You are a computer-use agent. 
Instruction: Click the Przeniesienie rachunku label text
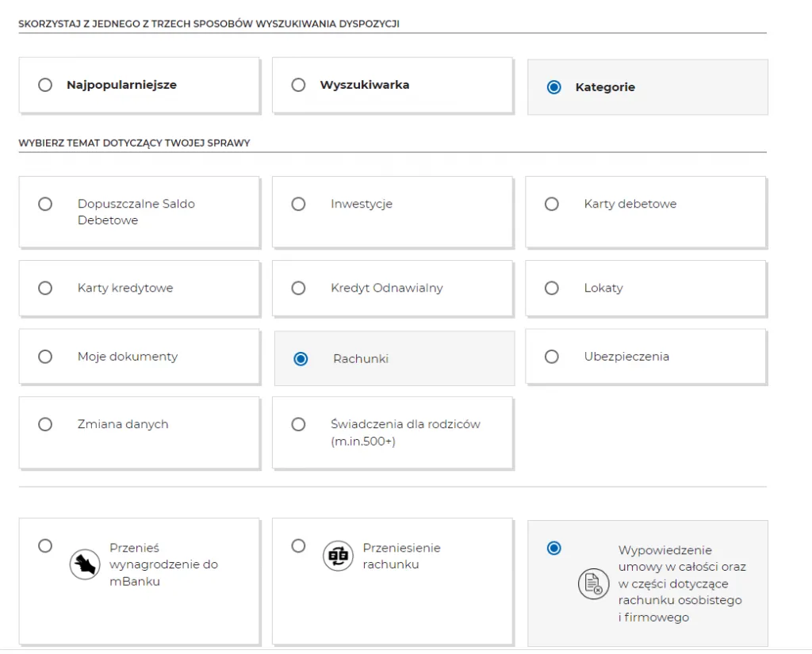(x=401, y=556)
